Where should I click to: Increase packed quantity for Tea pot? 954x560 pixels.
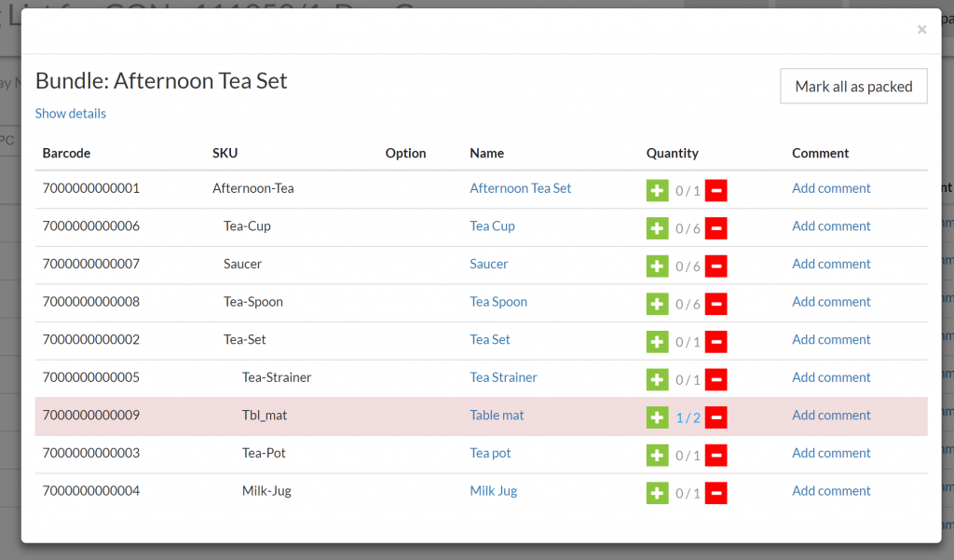[658, 456]
